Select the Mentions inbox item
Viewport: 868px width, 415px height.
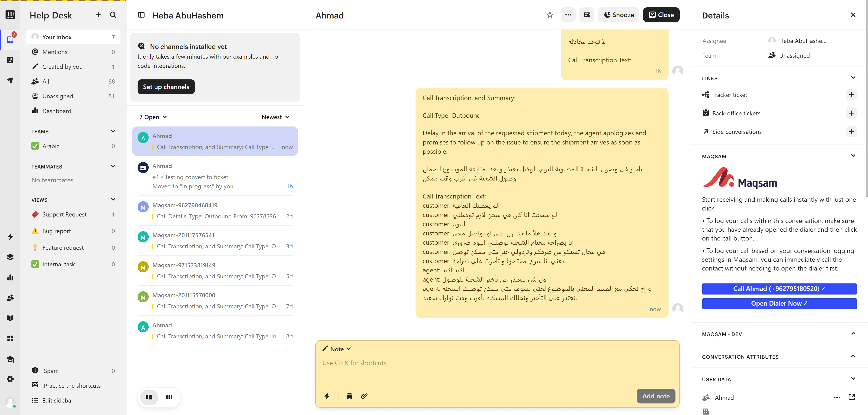[x=55, y=52]
